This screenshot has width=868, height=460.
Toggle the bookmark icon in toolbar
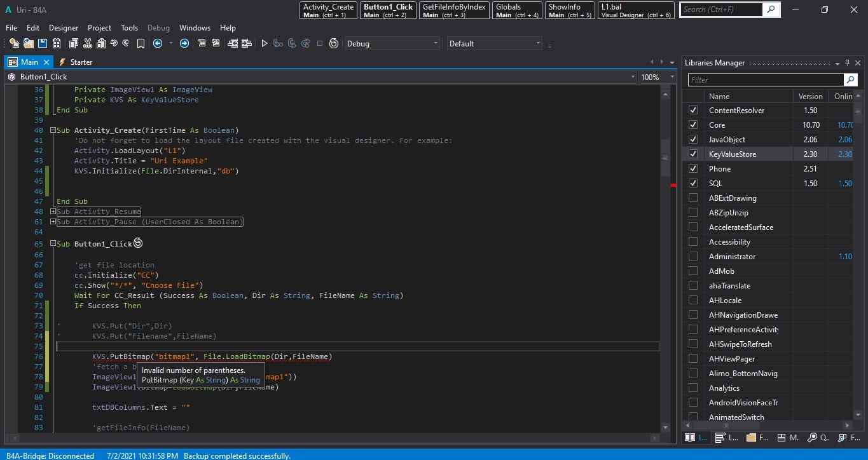tap(141, 43)
